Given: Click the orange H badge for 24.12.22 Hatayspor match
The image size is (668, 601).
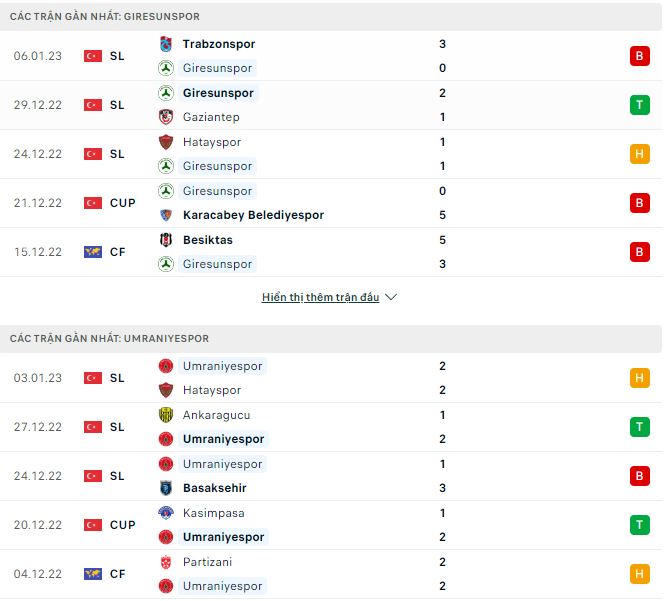Looking at the screenshot, I should tap(639, 154).
